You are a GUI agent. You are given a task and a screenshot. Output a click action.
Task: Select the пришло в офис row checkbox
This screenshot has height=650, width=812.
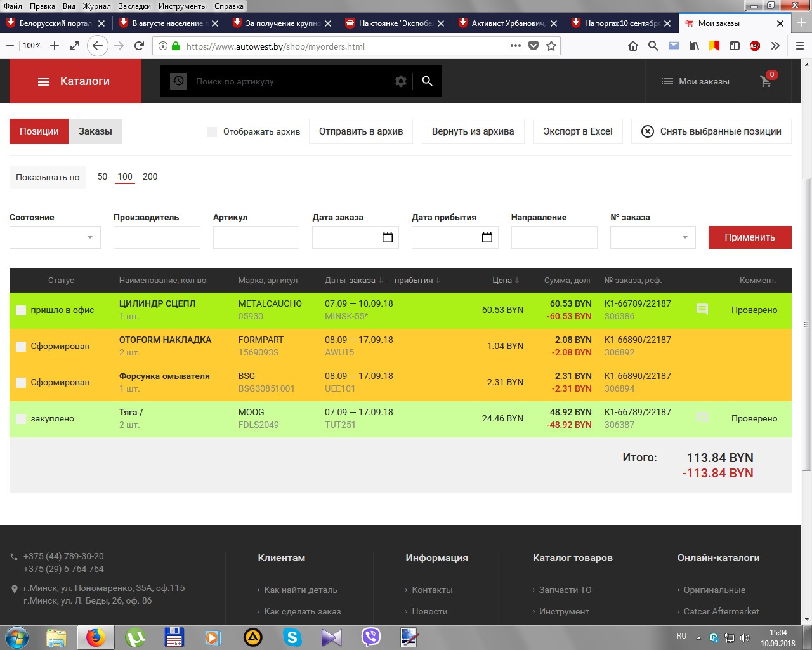point(21,310)
